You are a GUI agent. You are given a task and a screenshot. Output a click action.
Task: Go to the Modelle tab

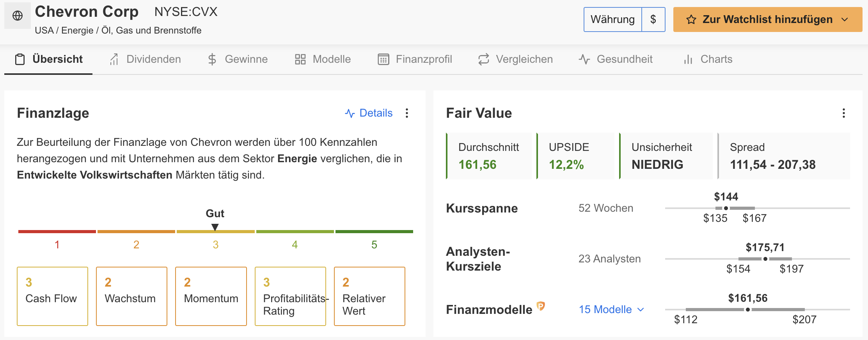(x=323, y=59)
